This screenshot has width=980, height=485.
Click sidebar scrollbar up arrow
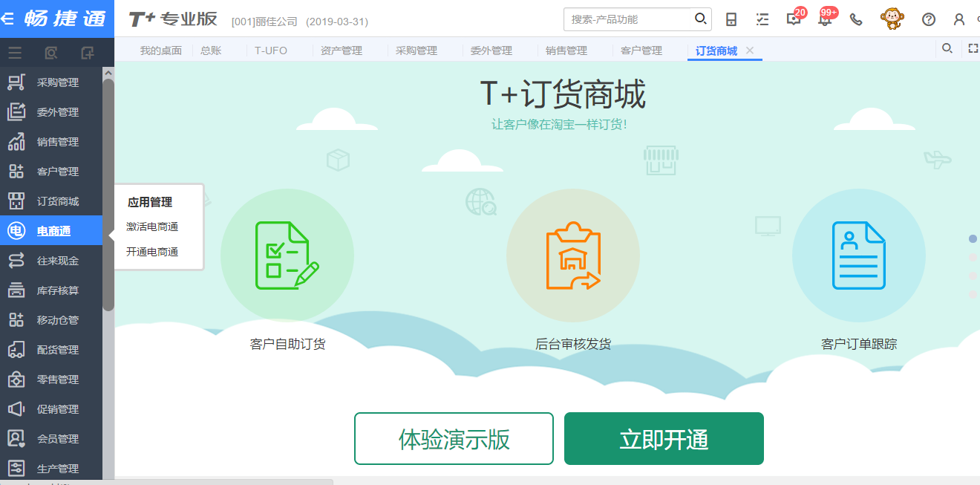coord(108,73)
